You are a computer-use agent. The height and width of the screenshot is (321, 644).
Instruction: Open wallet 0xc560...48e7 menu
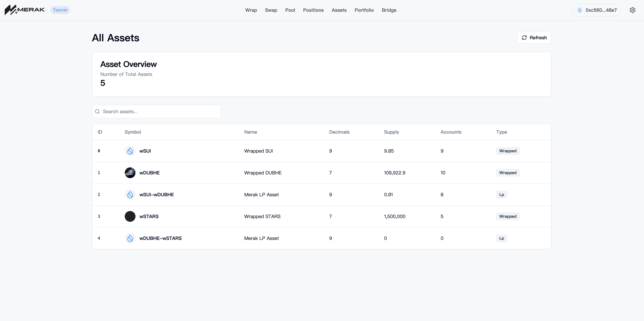click(x=596, y=10)
